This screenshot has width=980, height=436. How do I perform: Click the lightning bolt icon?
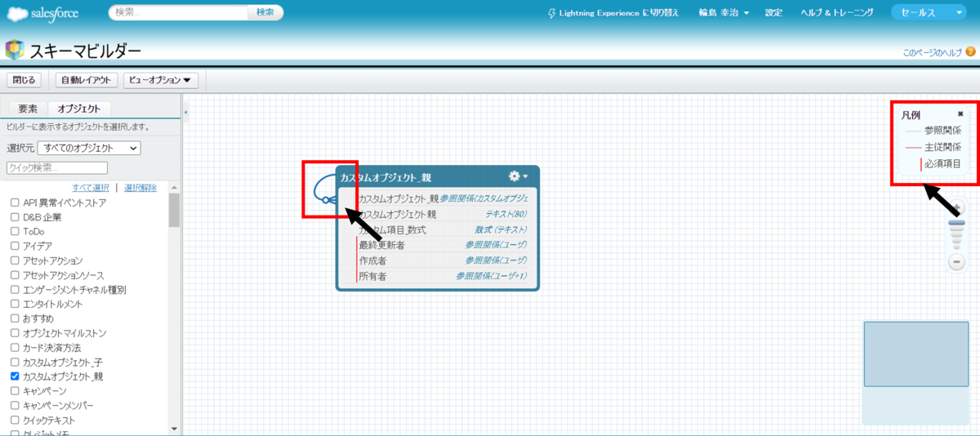click(x=552, y=13)
